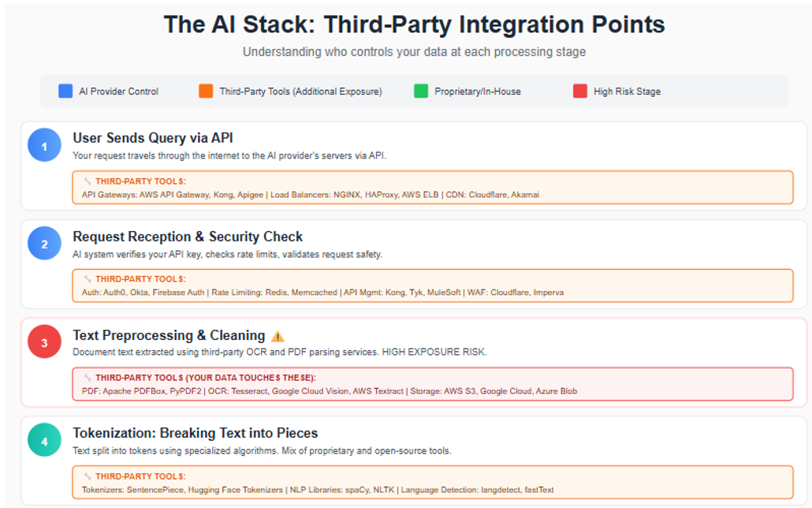Click the green Proprietary/In-House legend swatch
This screenshot has height=508, width=812.
coord(421,92)
